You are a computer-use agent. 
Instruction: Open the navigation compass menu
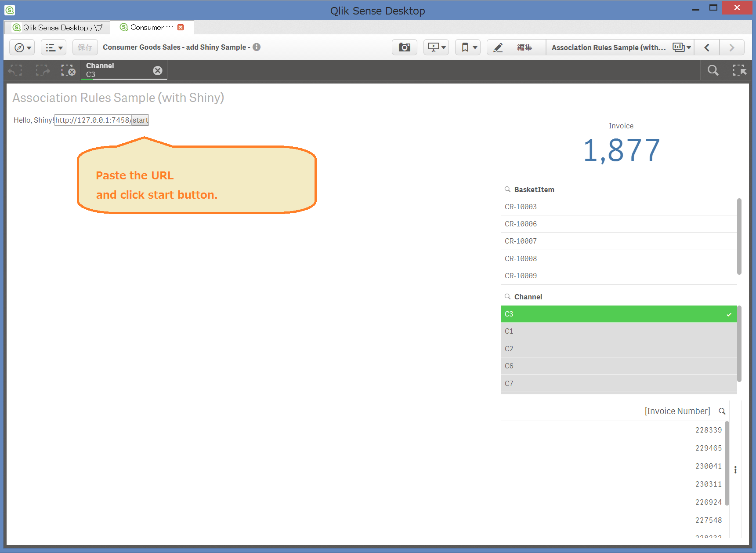(22, 47)
